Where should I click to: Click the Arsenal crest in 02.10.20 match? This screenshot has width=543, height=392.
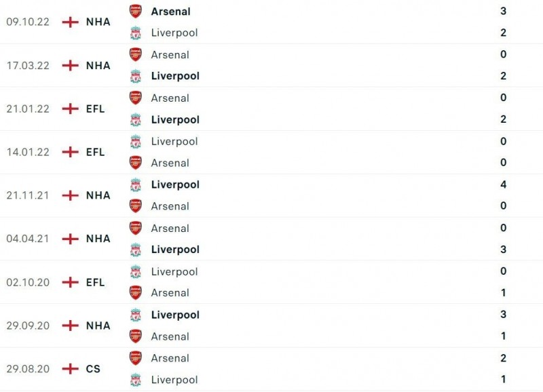click(136, 293)
